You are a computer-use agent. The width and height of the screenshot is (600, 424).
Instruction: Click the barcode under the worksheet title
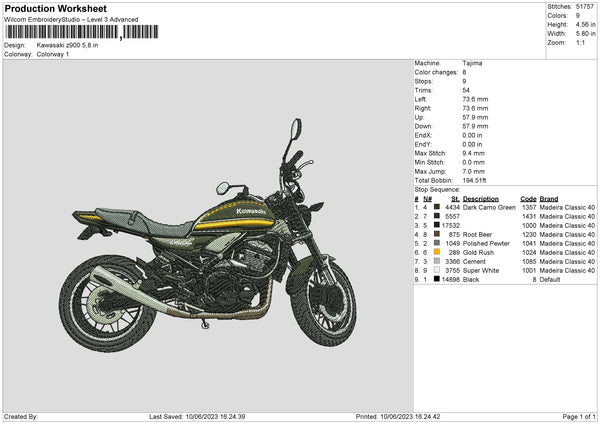click(x=82, y=32)
